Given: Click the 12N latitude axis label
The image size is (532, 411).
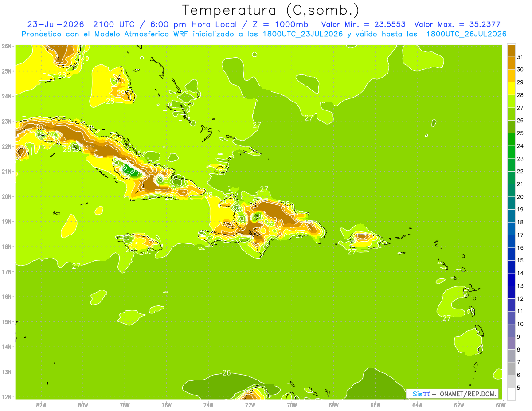Looking at the screenshot, I should [7, 397].
